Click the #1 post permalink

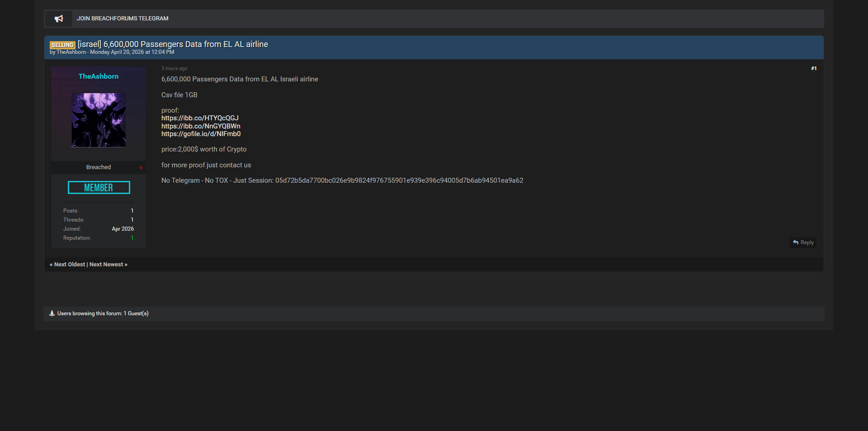tap(814, 69)
